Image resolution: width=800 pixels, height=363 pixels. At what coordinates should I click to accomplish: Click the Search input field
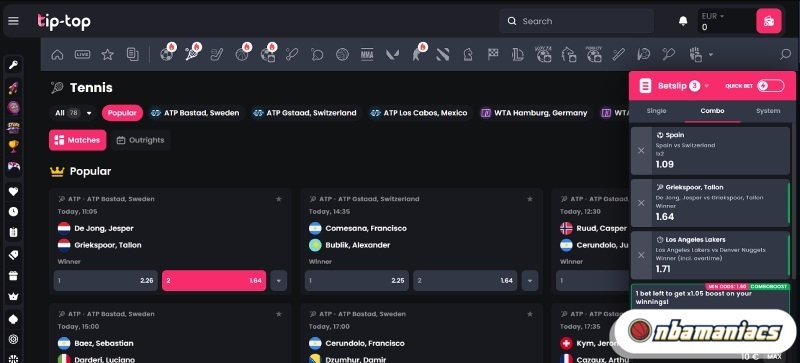pyautogui.click(x=577, y=21)
